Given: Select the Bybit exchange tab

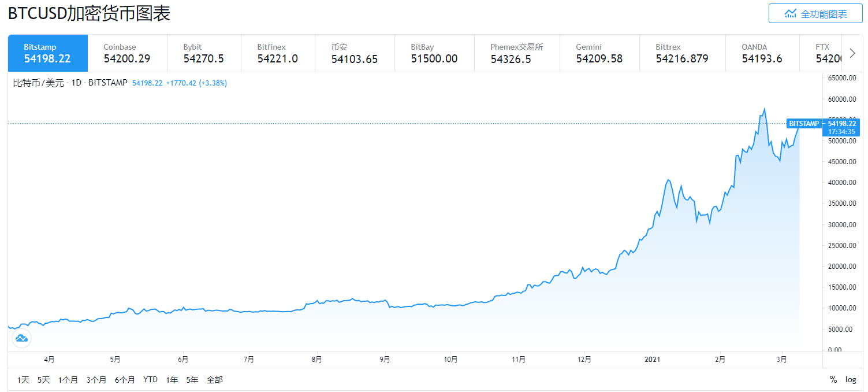Looking at the screenshot, I should coord(203,53).
